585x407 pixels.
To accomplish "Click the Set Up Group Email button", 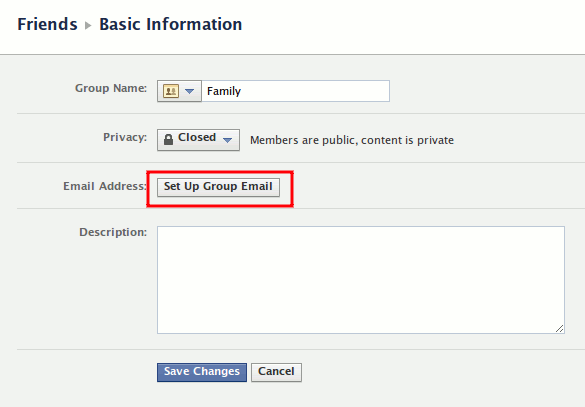I will coord(218,187).
